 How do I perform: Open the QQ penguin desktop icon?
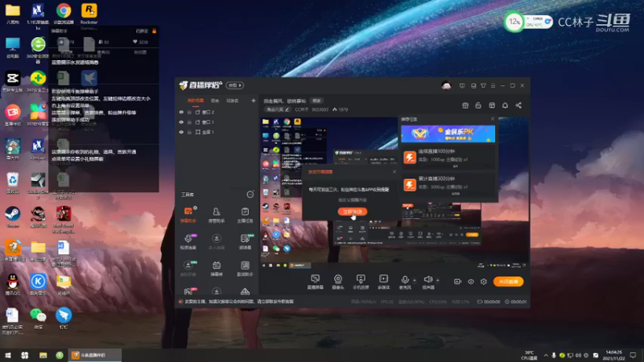[x=12, y=284]
